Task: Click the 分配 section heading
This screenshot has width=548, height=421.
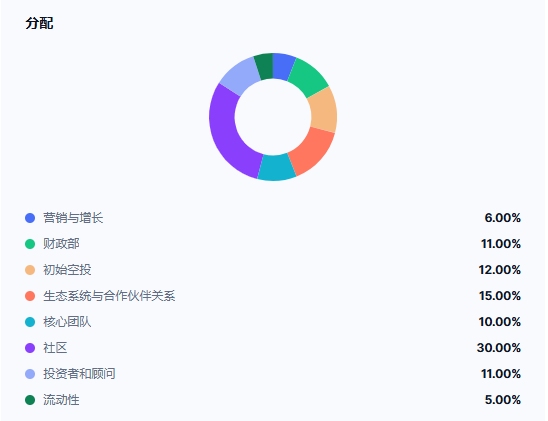Action: pos(39,23)
